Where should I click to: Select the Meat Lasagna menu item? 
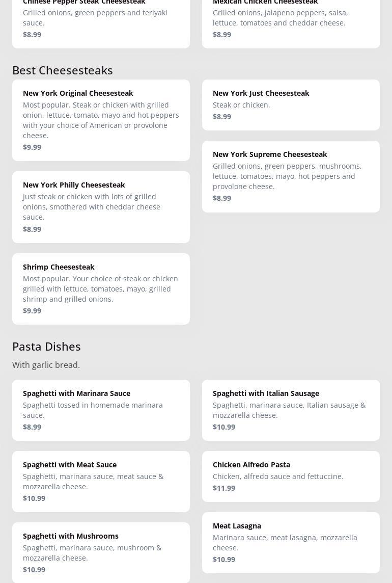[291, 542]
